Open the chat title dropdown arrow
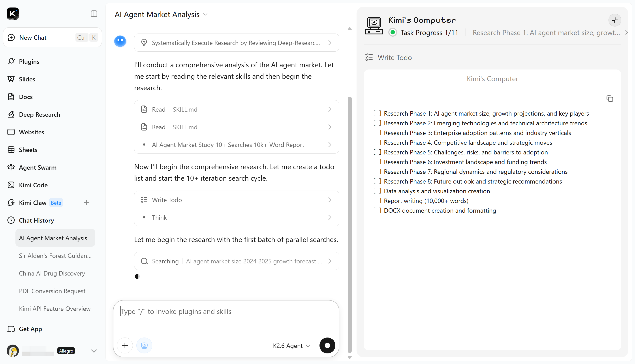Viewport: 635px width, 364px height. [205, 15]
